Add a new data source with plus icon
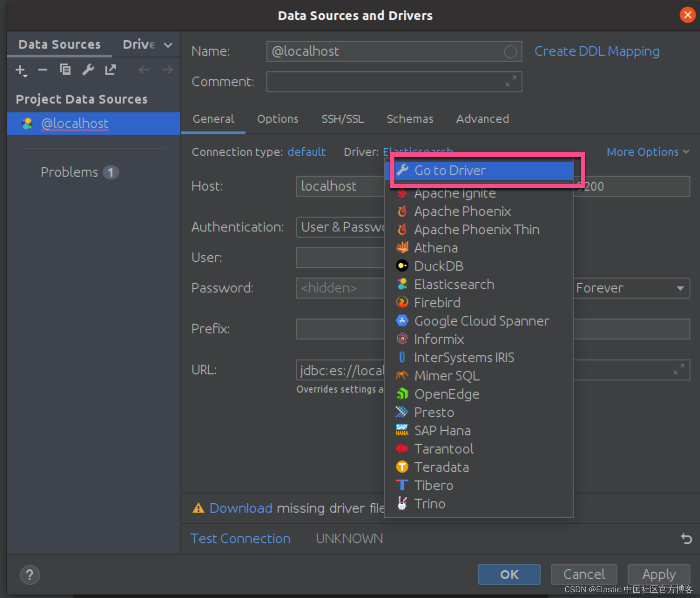Image resolution: width=700 pixels, height=598 pixels. 21,70
